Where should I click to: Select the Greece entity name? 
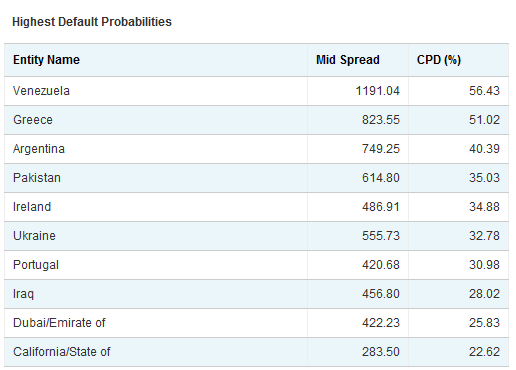33,120
